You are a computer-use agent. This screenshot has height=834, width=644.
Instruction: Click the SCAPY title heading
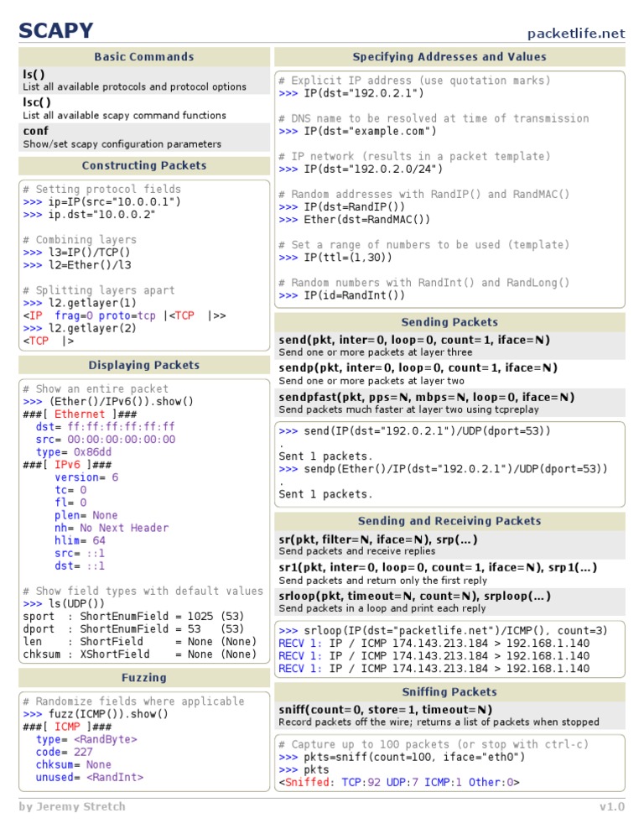click(56, 30)
